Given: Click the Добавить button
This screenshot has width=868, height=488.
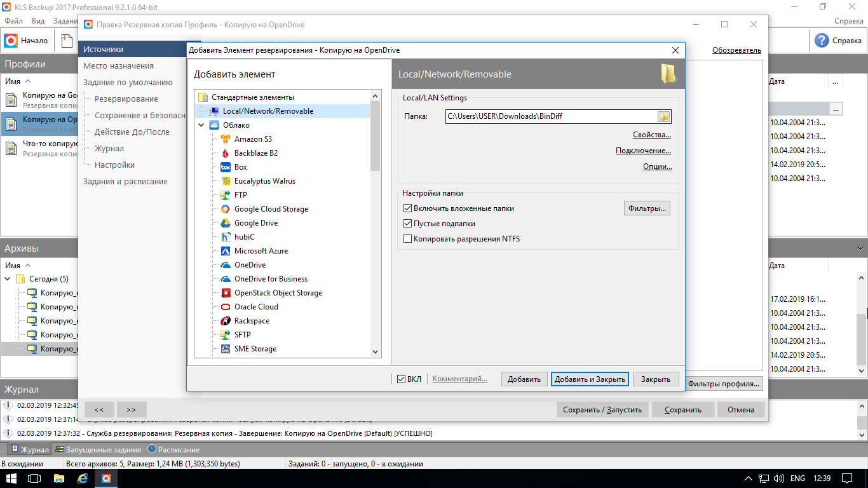Looking at the screenshot, I should [x=524, y=379].
